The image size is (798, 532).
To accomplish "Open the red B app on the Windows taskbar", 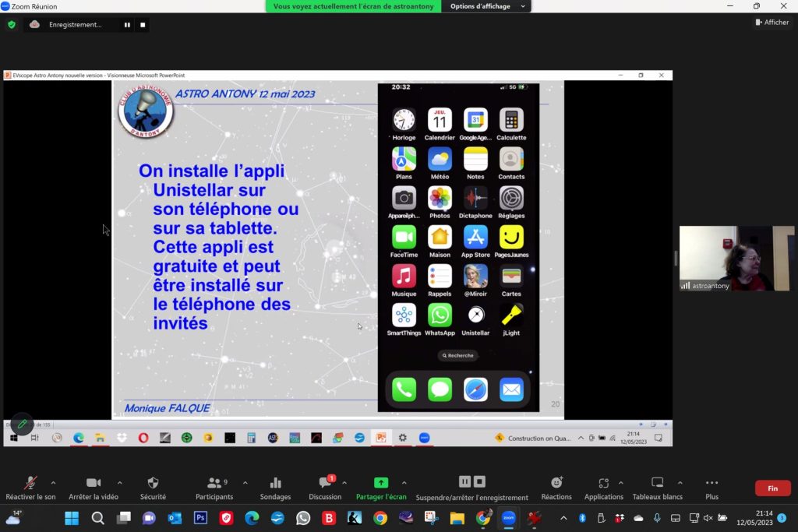I will tap(329, 518).
